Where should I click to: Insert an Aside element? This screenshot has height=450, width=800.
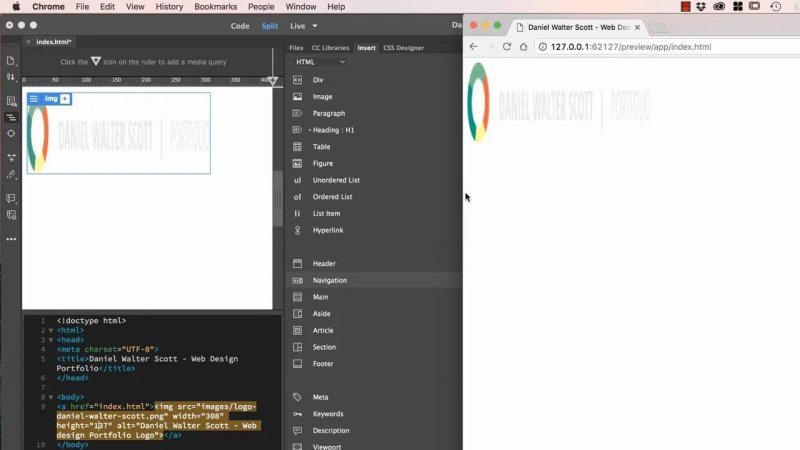(x=321, y=314)
